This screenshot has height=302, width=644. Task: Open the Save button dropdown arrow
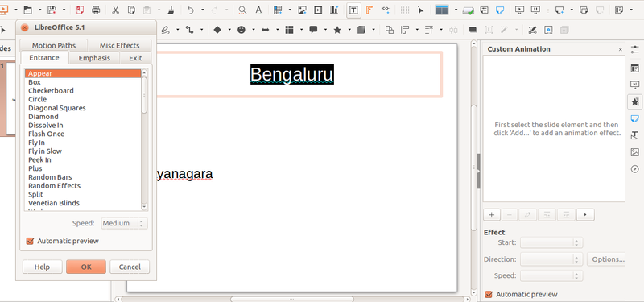tap(64, 10)
